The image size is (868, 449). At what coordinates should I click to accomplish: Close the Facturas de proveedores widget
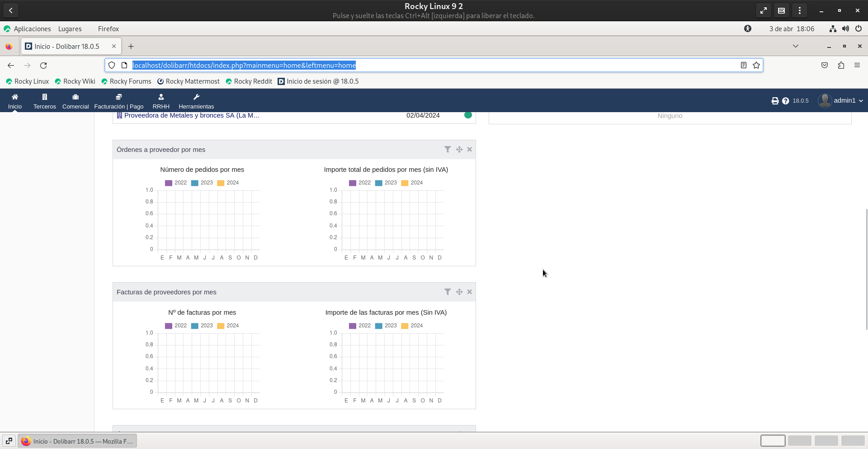tap(469, 292)
